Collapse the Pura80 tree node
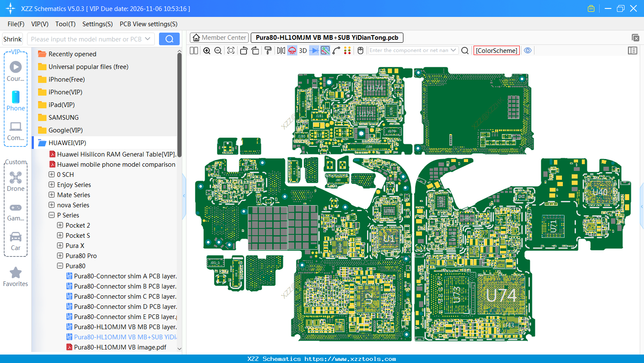Screen dimensions: 644x363 pyautogui.click(x=60, y=266)
